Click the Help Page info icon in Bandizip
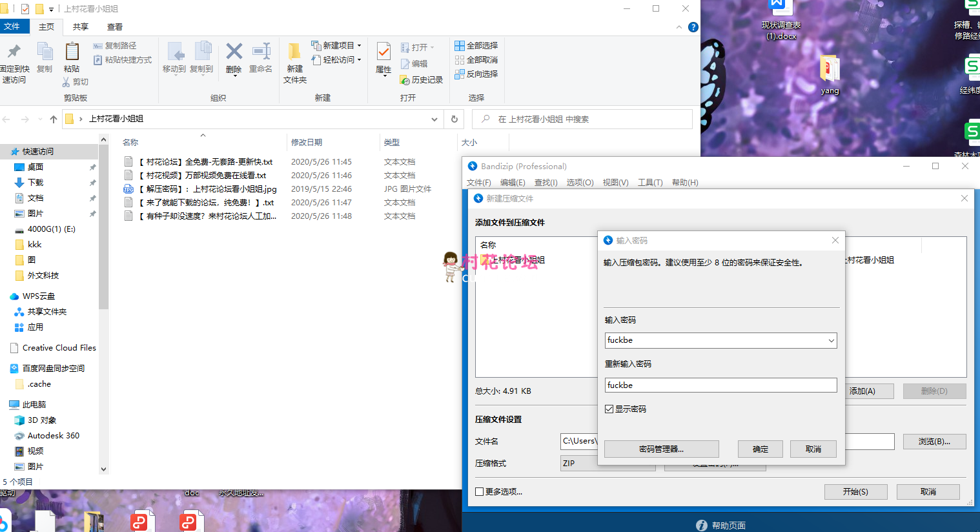This screenshot has height=532, width=980. coord(702,526)
